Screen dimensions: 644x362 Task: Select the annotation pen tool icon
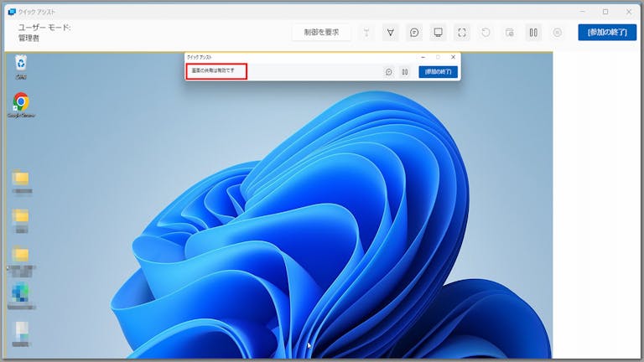click(x=390, y=33)
